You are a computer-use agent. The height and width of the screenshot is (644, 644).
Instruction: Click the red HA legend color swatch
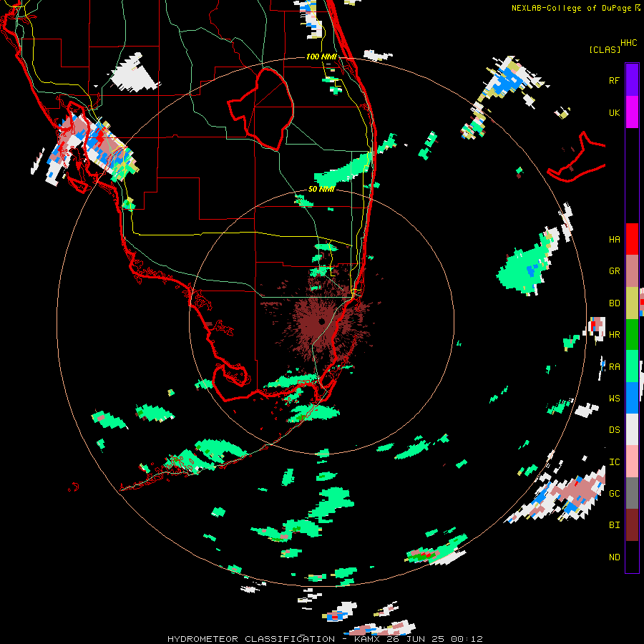pyautogui.click(x=632, y=239)
